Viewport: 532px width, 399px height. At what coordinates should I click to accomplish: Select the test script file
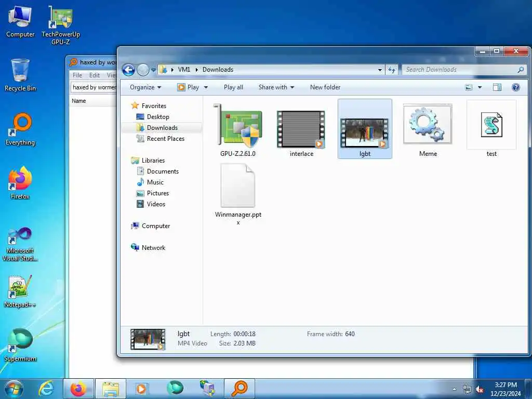(491, 129)
